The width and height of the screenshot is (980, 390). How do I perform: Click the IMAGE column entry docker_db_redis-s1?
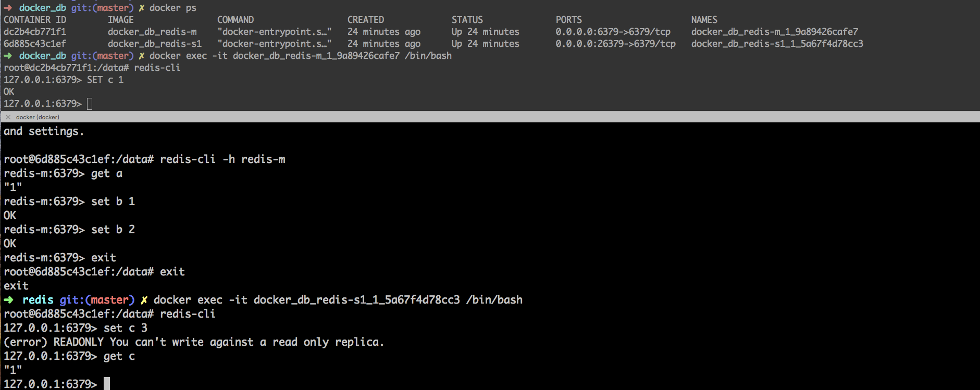coord(155,44)
